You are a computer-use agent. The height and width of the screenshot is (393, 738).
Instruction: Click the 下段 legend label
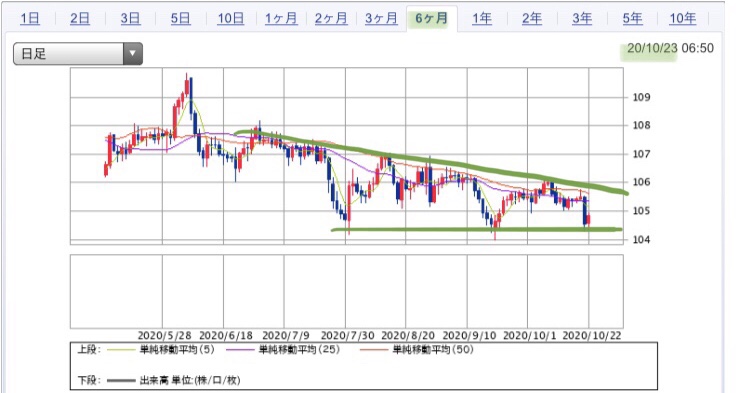click(x=89, y=380)
